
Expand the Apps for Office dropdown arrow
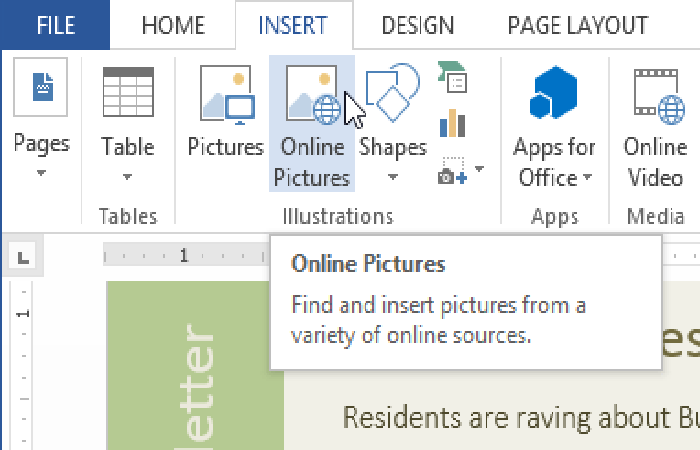(588, 177)
